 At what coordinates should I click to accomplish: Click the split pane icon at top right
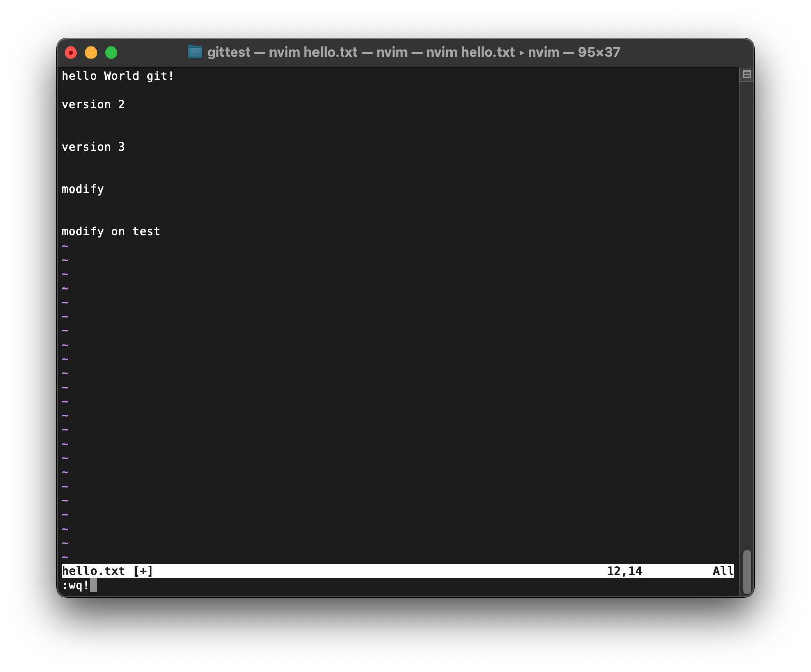[747, 74]
